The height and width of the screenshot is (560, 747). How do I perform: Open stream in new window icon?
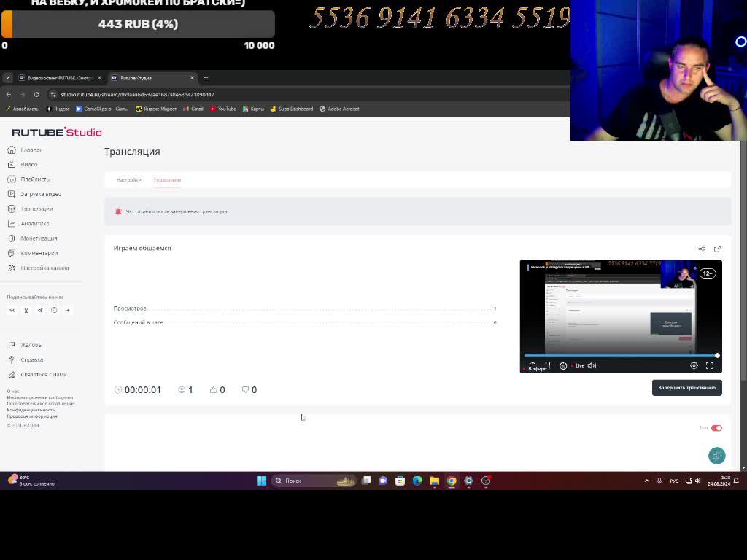pos(718,249)
